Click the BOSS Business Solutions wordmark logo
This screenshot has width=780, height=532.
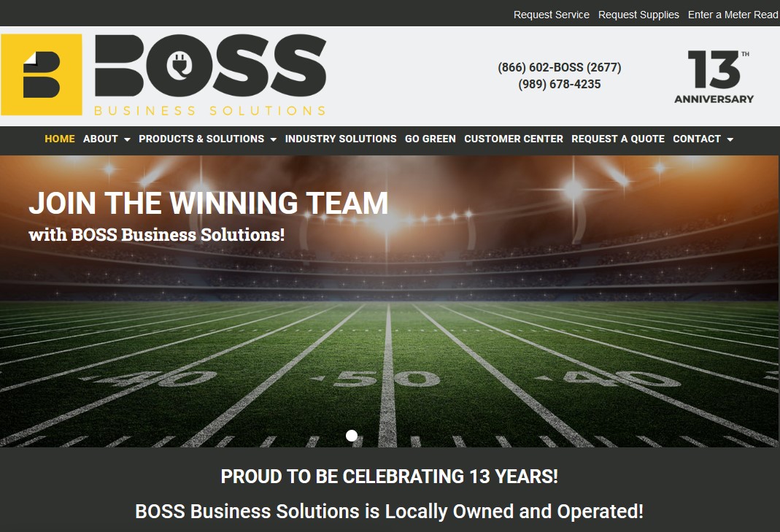(210, 74)
